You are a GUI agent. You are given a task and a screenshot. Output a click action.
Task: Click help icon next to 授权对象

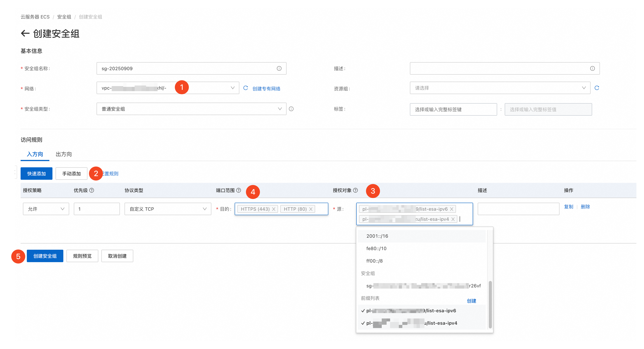pyautogui.click(x=356, y=190)
